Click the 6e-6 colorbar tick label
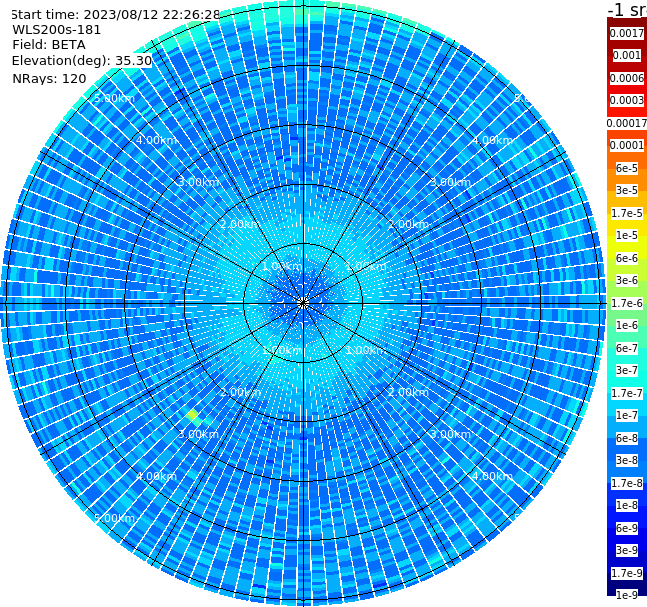The height and width of the screenshot is (607, 647). 627,258
